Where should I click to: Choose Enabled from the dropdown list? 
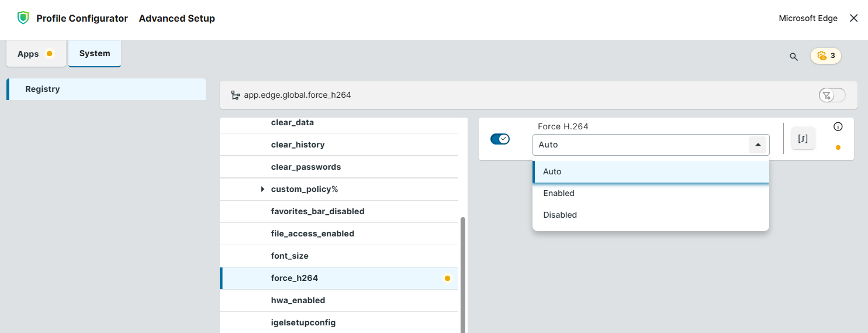(x=559, y=193)
